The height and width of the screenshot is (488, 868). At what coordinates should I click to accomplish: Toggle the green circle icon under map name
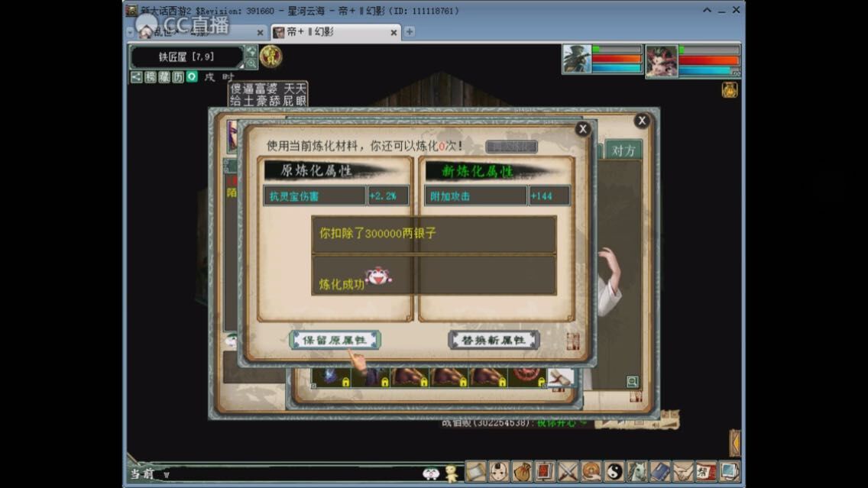pos(192,77)
